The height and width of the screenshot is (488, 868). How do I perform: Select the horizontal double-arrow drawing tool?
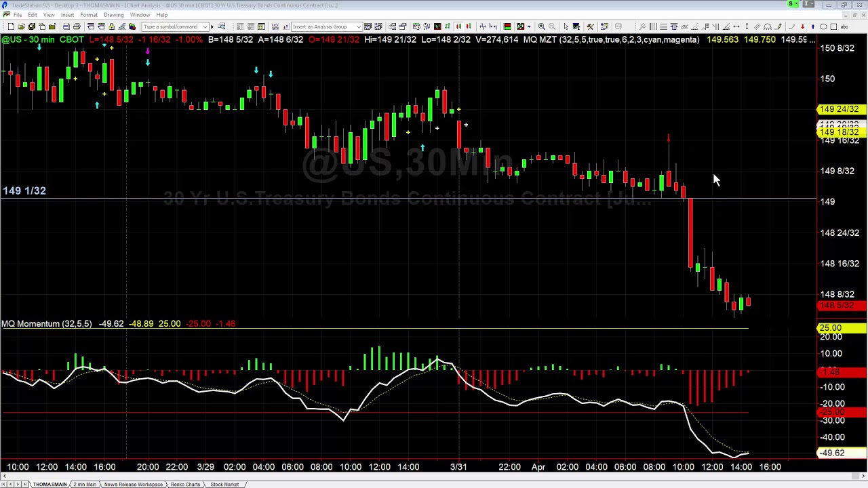point(736,26)
